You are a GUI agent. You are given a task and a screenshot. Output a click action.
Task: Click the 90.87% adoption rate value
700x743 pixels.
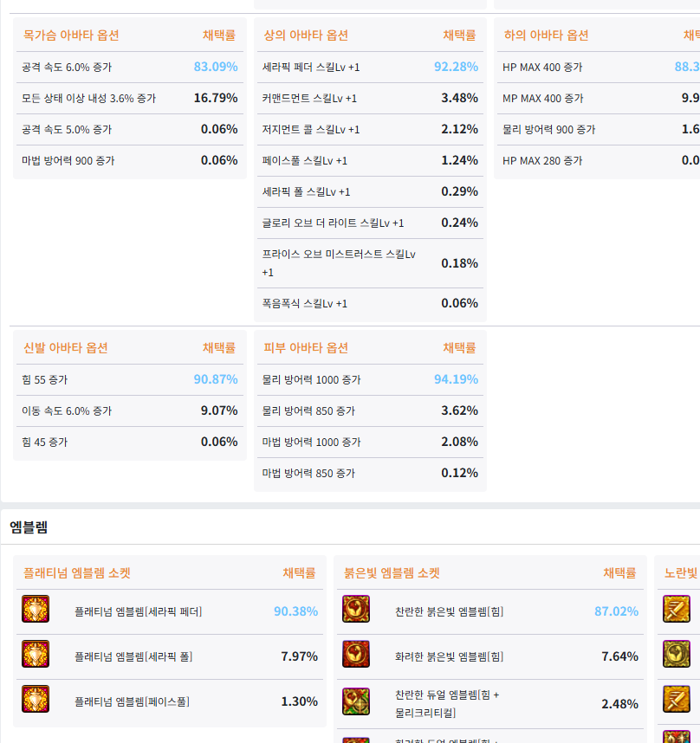point(216,379)
